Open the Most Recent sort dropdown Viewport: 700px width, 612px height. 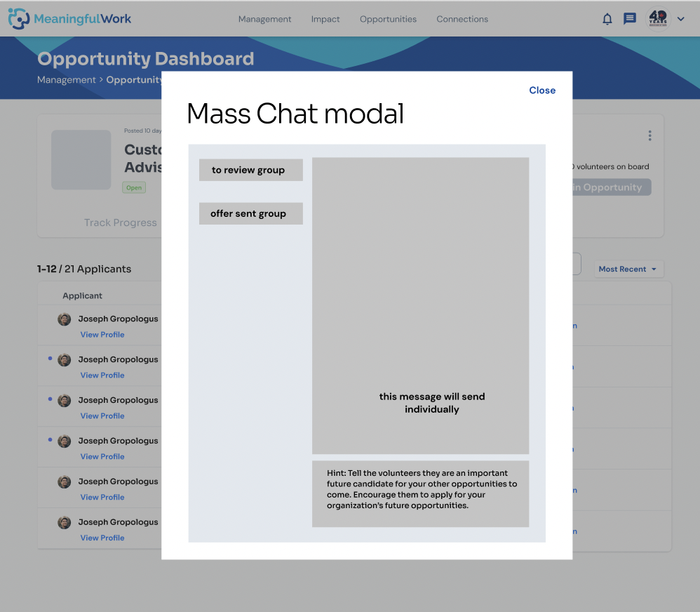[x=628, y=269]
